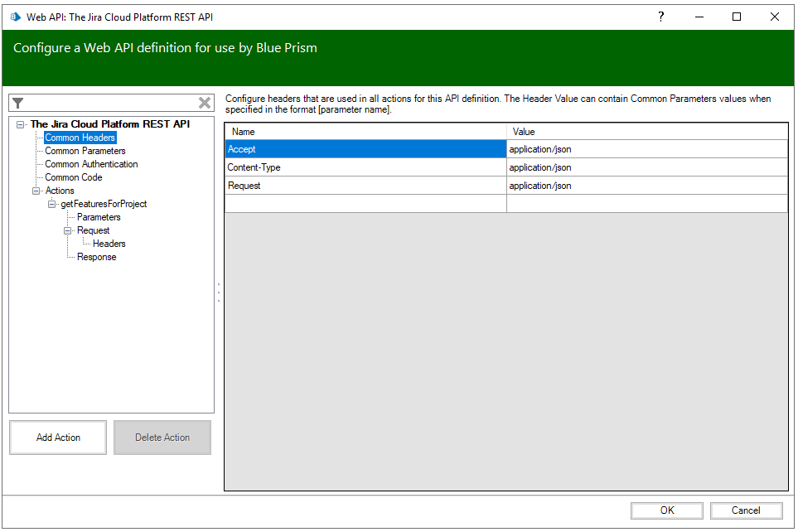
Task: Select the Common Code tree item
Action: pos(74,177)
